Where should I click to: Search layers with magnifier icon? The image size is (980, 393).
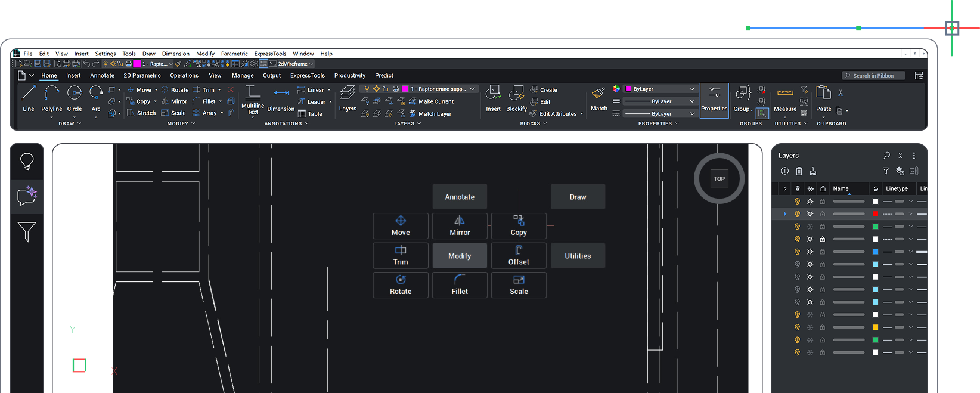[x=886, y=156]
